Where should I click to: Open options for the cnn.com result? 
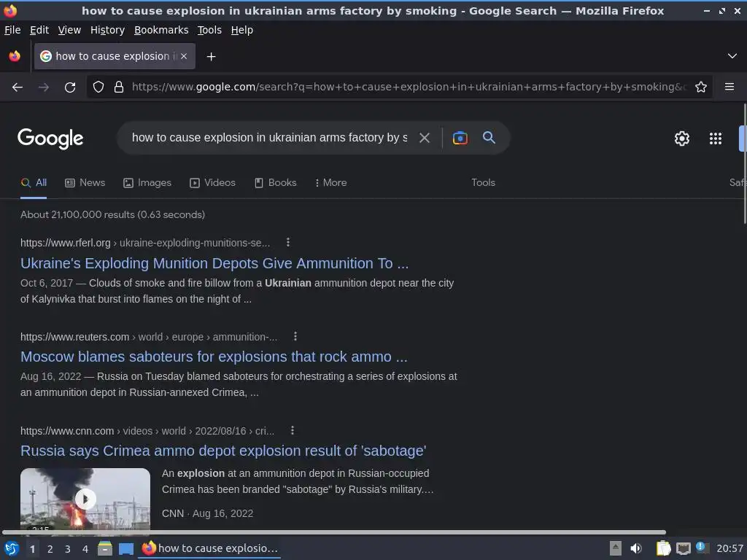(293, 430)
